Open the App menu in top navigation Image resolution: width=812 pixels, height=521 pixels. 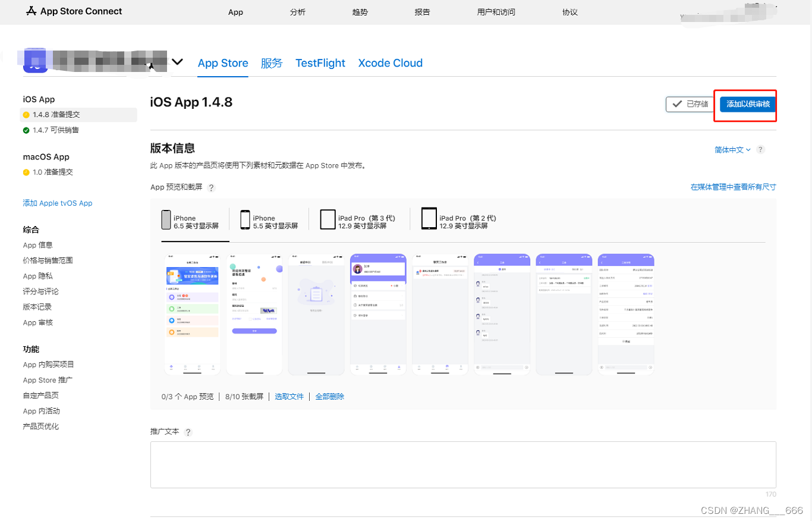pos(235,12)
